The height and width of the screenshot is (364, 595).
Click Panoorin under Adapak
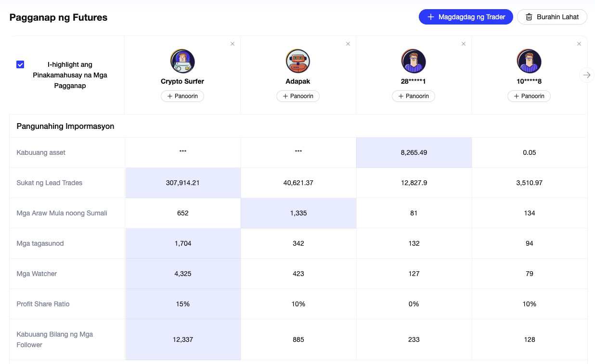pyautogui.click(x=298, y=96)
